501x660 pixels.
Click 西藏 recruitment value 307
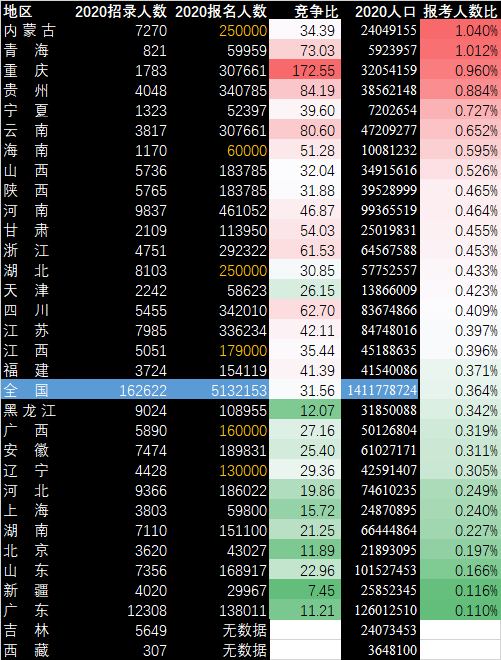tap(155, 651)
